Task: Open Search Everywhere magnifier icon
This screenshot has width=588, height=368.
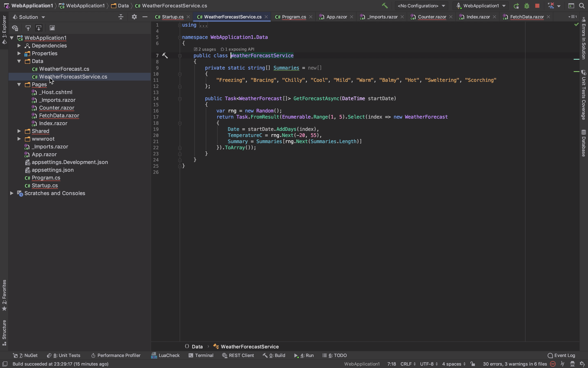Action: (582, 6)
